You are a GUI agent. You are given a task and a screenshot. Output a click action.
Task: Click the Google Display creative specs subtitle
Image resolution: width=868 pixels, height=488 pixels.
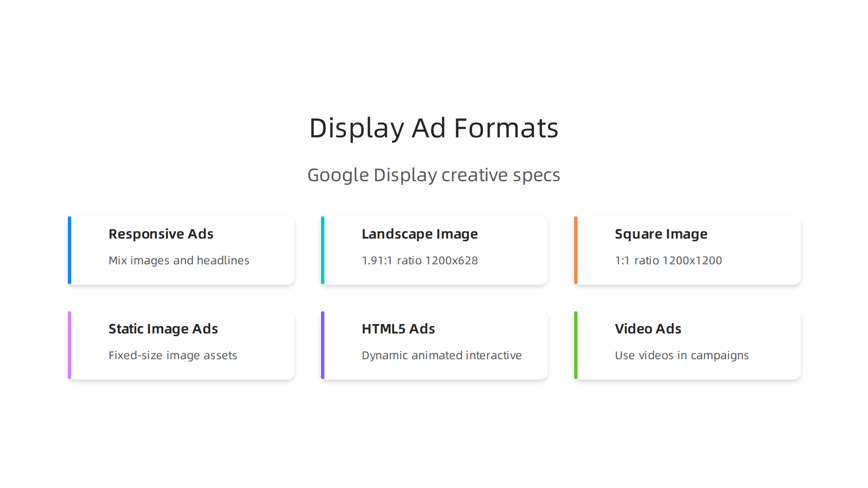434,175
